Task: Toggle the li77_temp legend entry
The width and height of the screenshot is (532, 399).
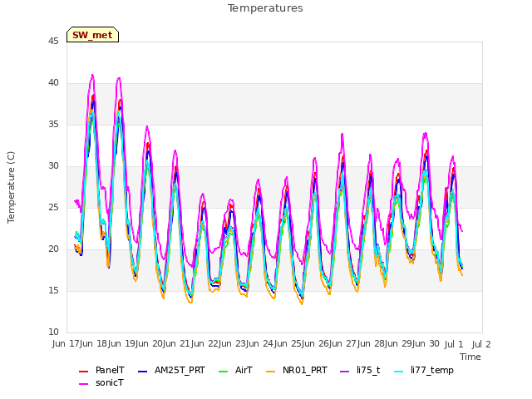Action: [424, 370]
